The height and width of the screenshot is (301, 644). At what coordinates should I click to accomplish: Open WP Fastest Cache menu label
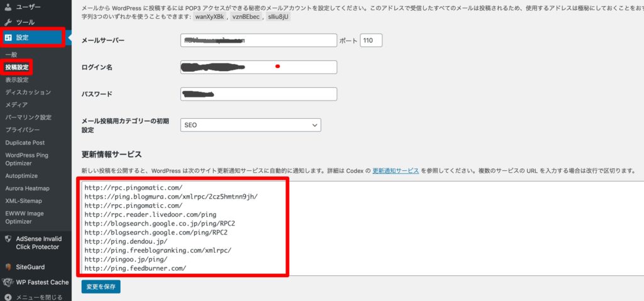point(42,283)
